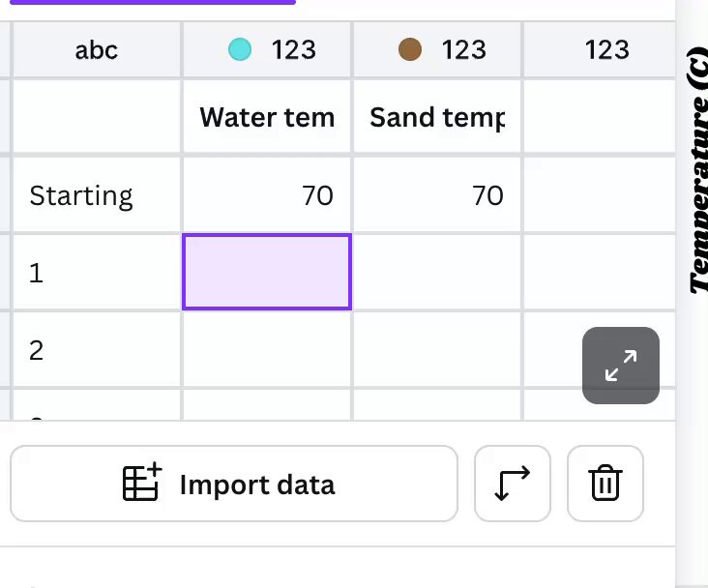Select the row label 2 cell

(97, 349)
